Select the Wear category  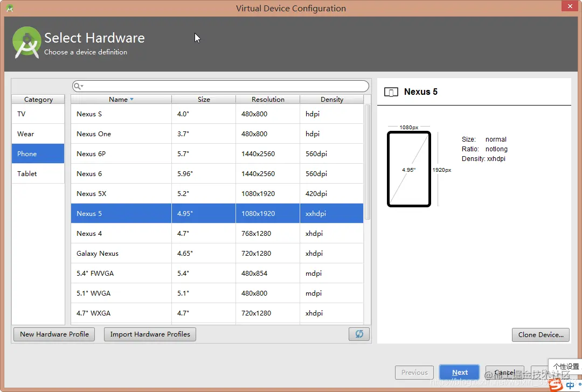coord(38,134)
